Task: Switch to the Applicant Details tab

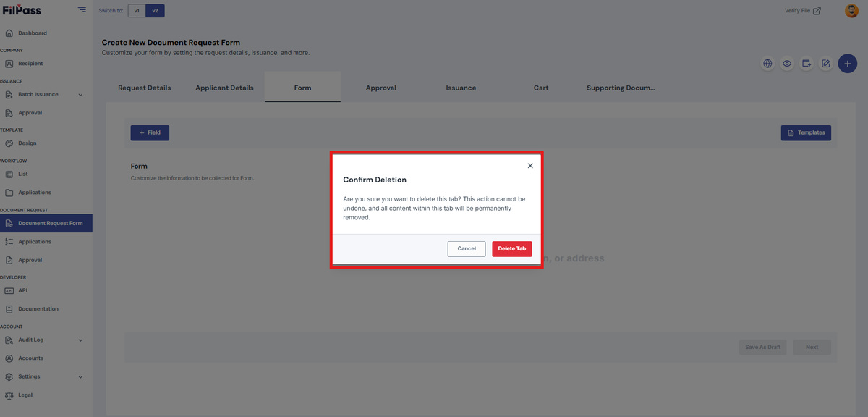Action: [224, 88]
